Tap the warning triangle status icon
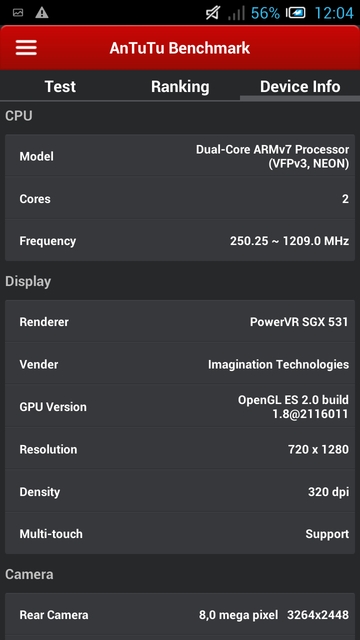Viewport: 360px width, 640px height. 42,13
